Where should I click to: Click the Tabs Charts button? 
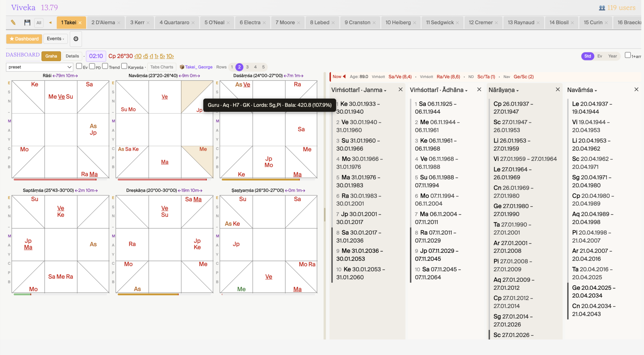click(162, 67)
